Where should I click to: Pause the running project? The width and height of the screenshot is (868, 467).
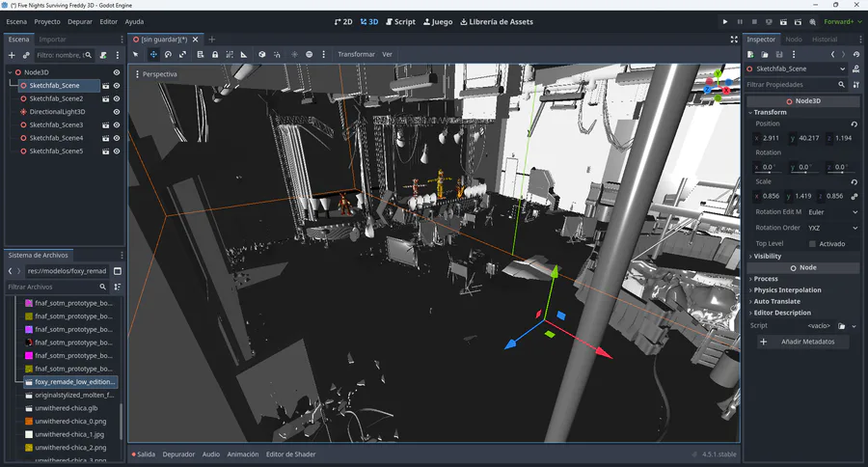coord(740,21)
